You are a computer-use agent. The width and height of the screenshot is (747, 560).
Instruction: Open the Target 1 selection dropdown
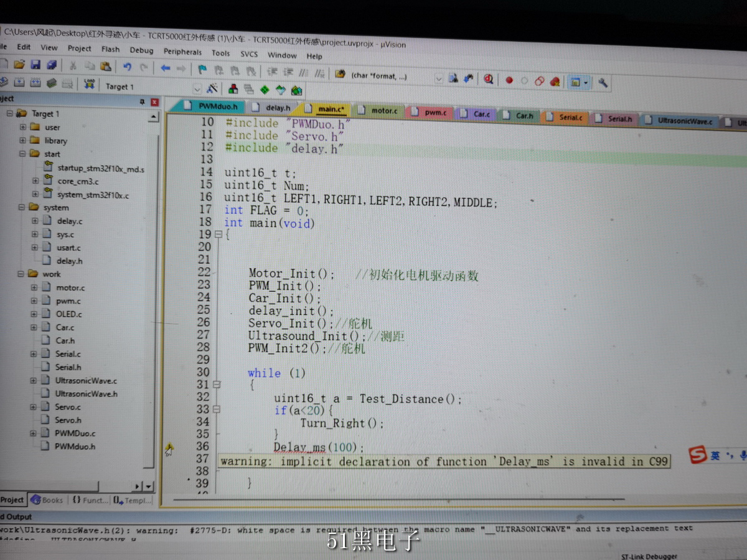click(x=197, y=88)
